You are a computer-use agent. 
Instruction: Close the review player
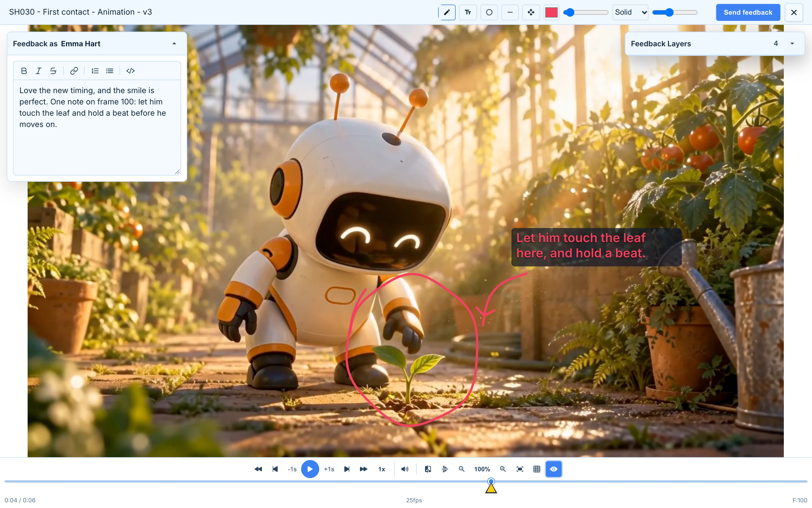pos(794,12)
